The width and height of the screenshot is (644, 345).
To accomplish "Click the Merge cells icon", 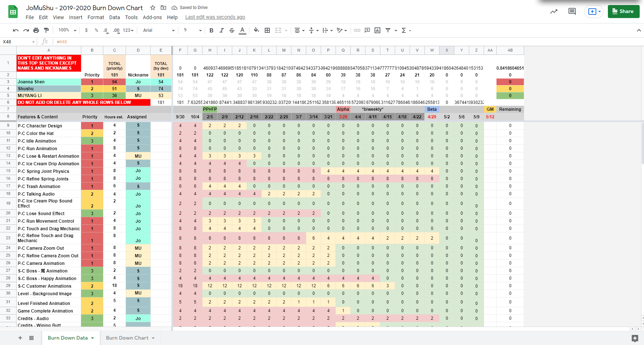I will pyautogui.click(x=278, y=30).
